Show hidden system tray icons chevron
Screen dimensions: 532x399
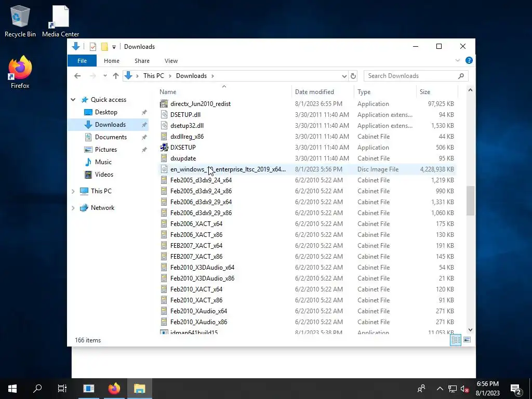pyautogui.click(x=440, y=389)
